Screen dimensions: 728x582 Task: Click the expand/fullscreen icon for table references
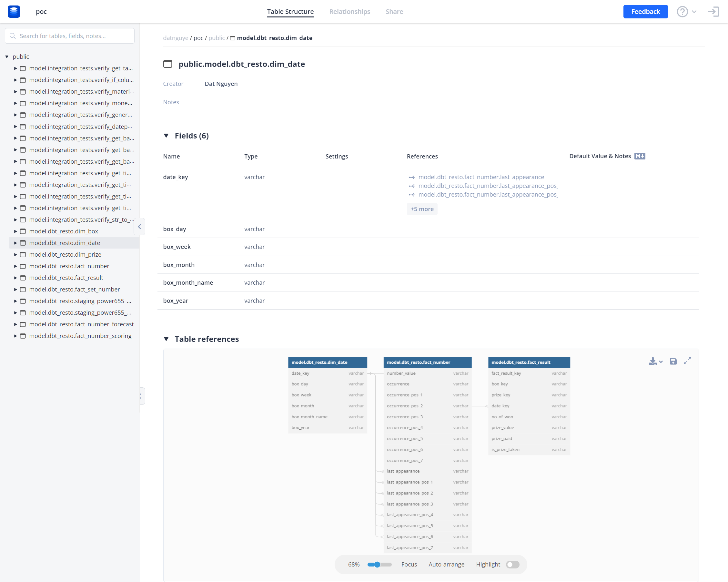[688, 361]
